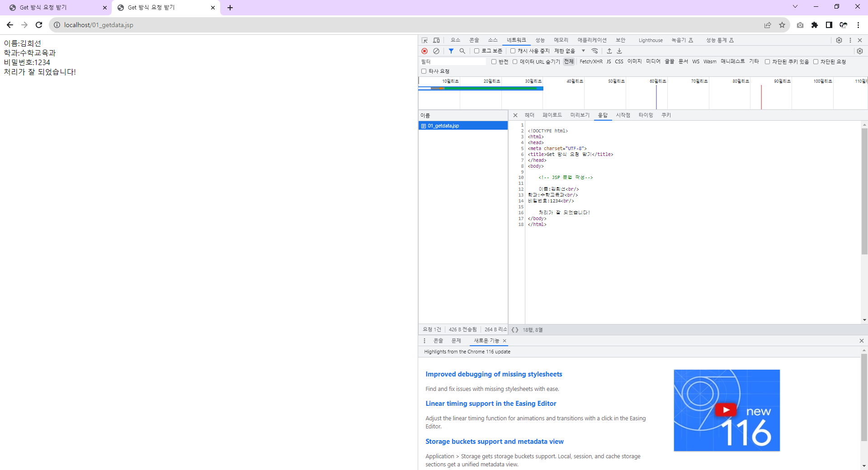The width and height of the screenshot is (868, 470).
Task: Switch to 소스 DevTools tab
Action: point(492,40)
